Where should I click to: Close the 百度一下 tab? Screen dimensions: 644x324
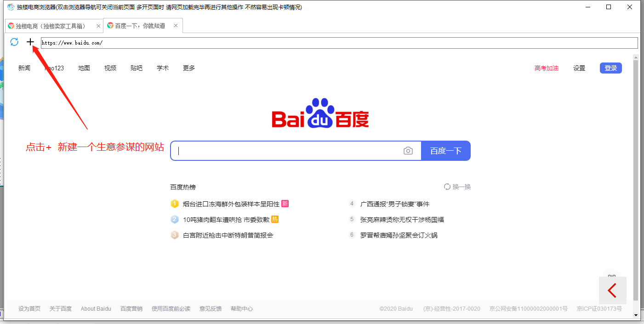[x=176, y=26]
